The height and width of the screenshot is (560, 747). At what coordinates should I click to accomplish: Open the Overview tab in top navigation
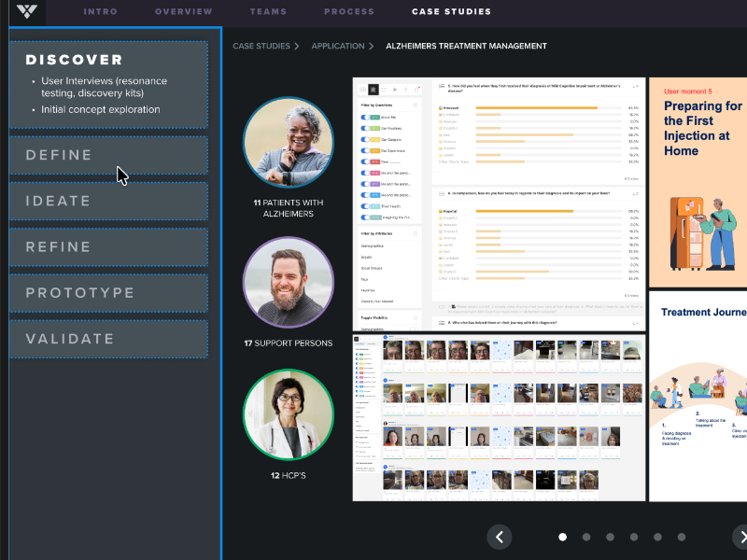pyautogui.click(x=183, y=12)
